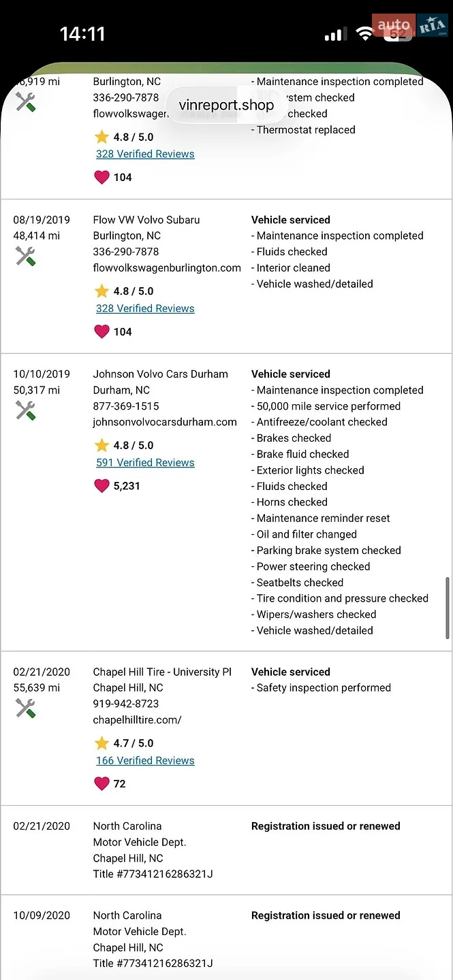Screen dimensions: 453x980
Task: Tap the Wi-Fi status bar icon
Action: [365, 34]
